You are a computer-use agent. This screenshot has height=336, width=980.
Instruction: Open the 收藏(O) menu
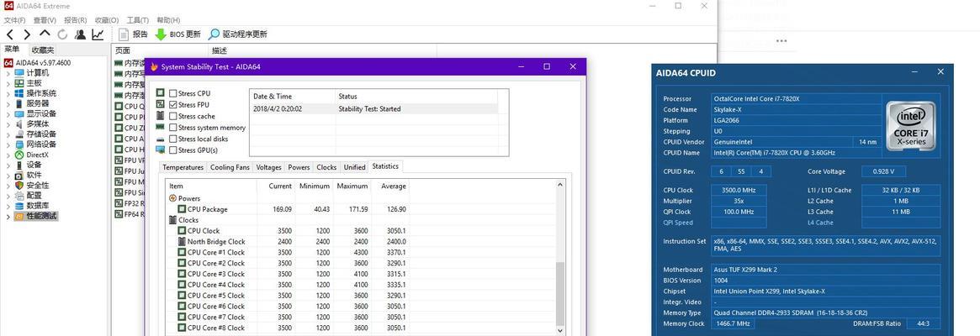[x=106, y=20]
